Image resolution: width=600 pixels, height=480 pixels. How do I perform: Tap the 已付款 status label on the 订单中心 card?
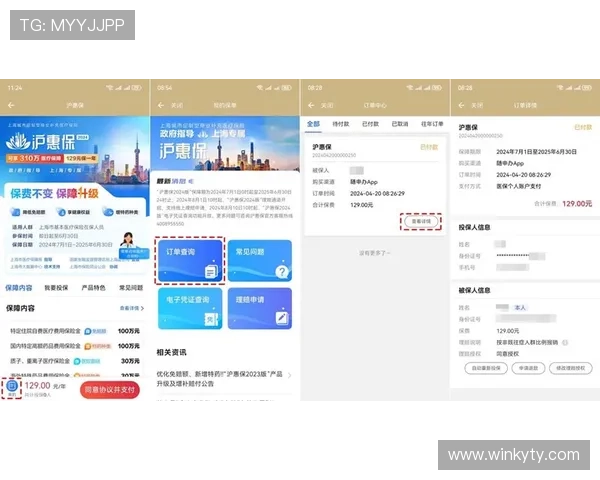pos(429,147)
